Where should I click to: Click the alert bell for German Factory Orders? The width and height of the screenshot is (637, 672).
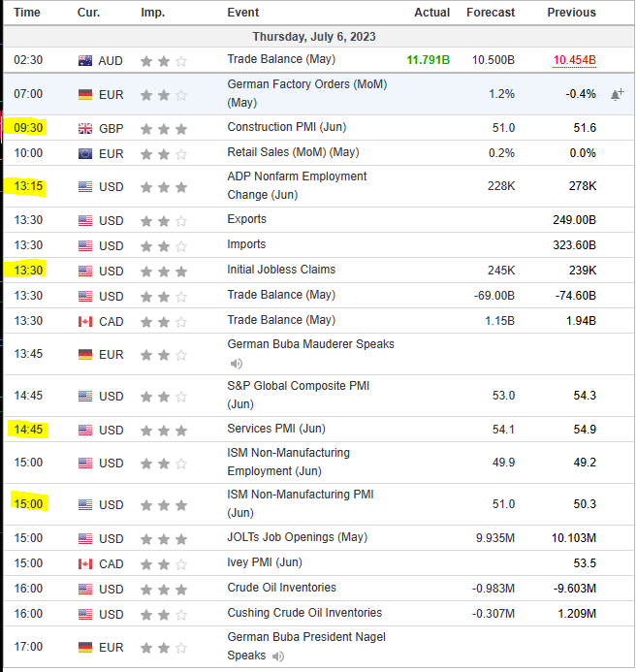(617, 95)
